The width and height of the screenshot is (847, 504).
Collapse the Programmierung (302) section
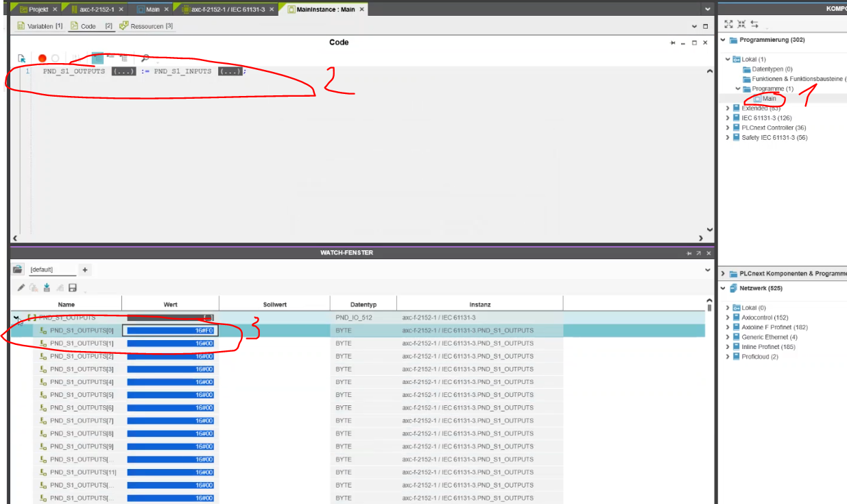coord(723,40)
